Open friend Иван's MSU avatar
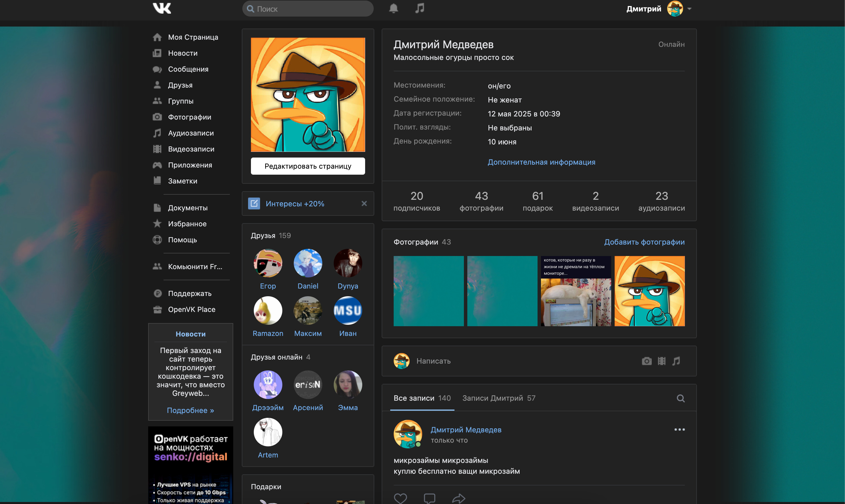Screen dimensions: 845x504 [x=348, y=311]
